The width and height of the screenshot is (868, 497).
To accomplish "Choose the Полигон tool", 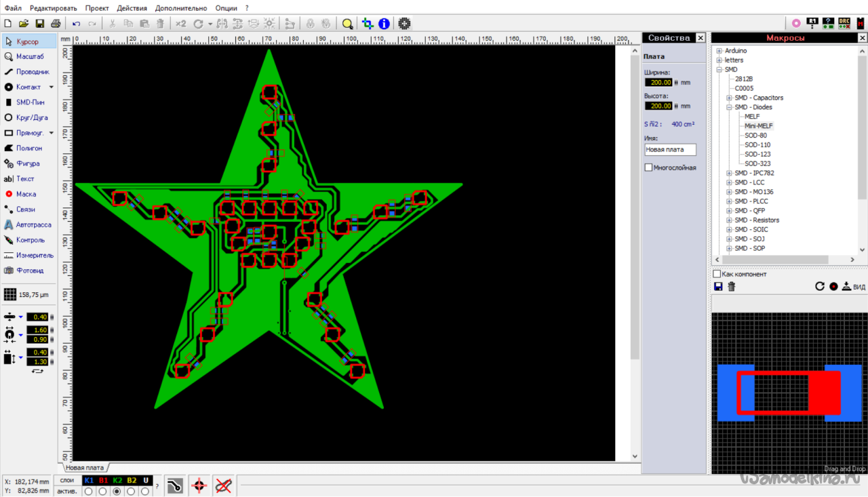I will [x=27, y=148].
